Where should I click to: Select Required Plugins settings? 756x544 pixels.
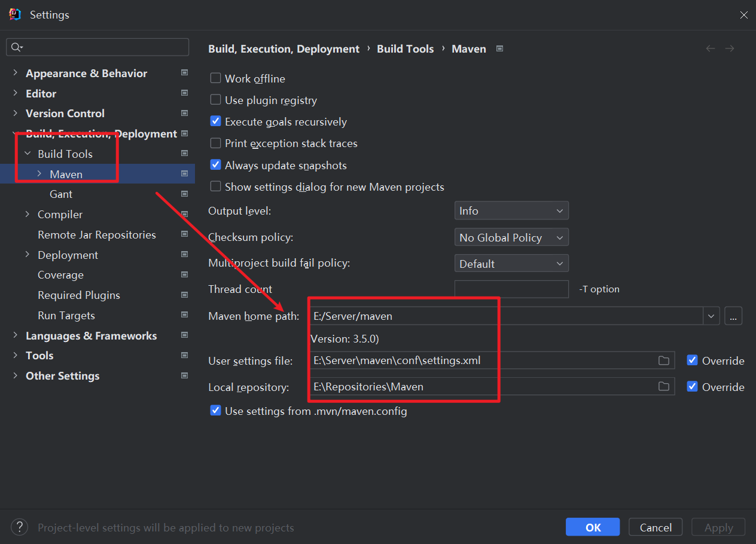[x=79, y=295]
